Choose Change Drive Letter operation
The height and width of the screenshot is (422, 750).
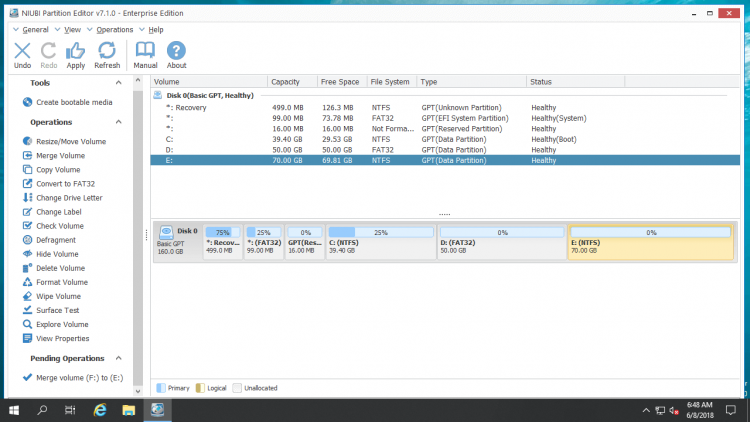click(x=62, y=198)
